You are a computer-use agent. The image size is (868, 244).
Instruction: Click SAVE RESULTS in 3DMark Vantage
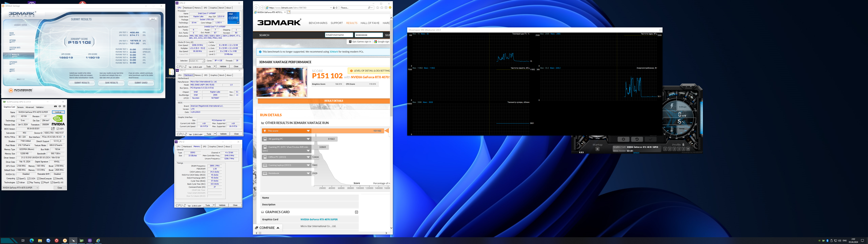pos(112,83)
